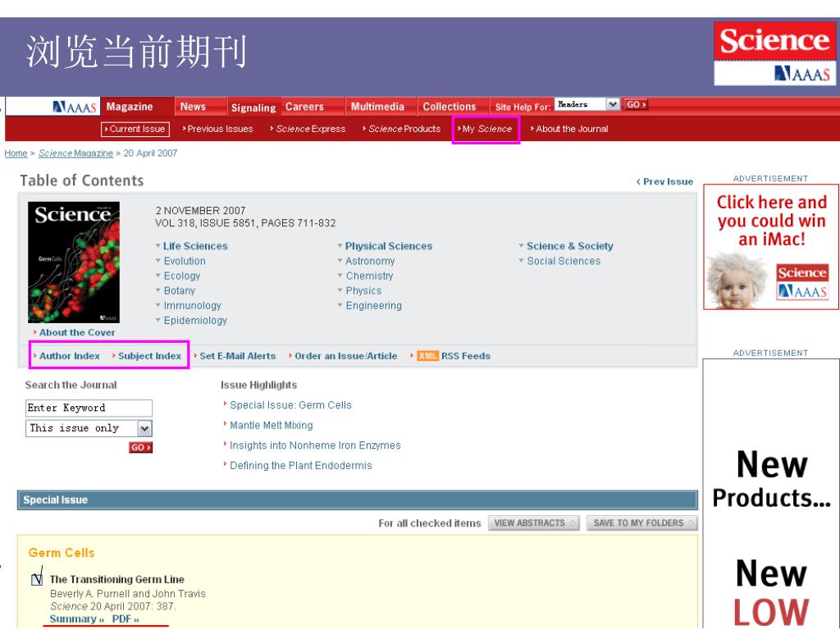Open Mantle Melt Mixing highlight

click(272, 426)
